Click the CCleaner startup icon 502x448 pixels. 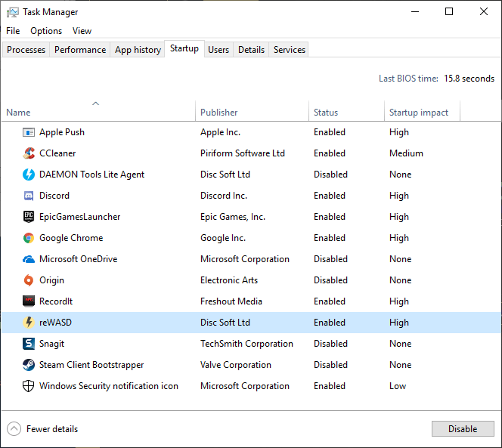point(29,153)
